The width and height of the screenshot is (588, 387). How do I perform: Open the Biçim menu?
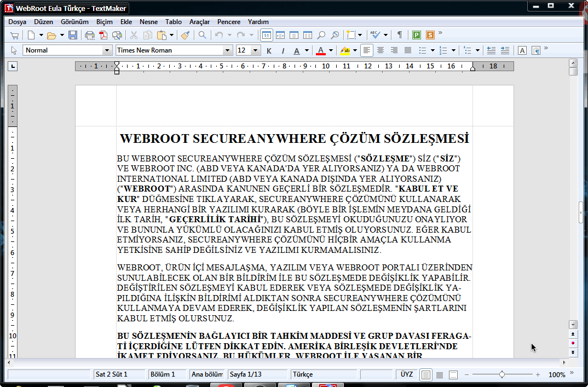click(104, 22)
